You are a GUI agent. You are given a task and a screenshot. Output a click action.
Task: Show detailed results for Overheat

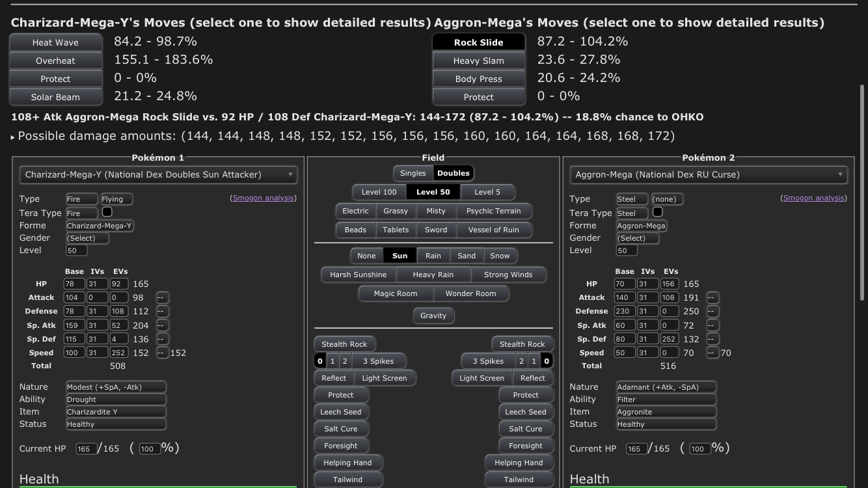point(55,61)
